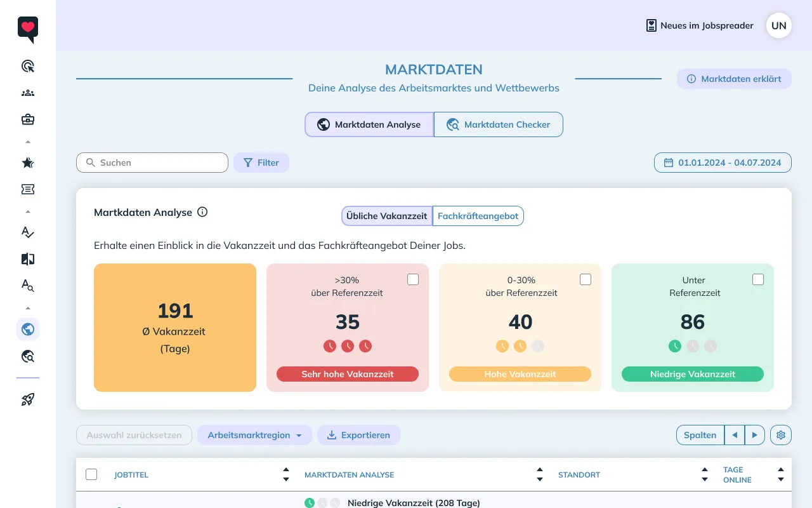Sort the Jobtitel column using its arrows

click(x=286, y=474)
